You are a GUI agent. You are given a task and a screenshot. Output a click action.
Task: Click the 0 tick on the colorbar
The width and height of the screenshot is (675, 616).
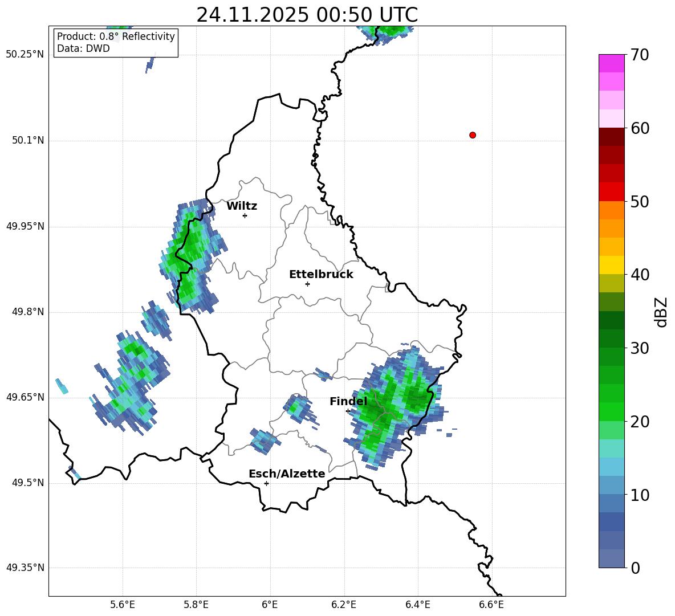click(635, 568)
